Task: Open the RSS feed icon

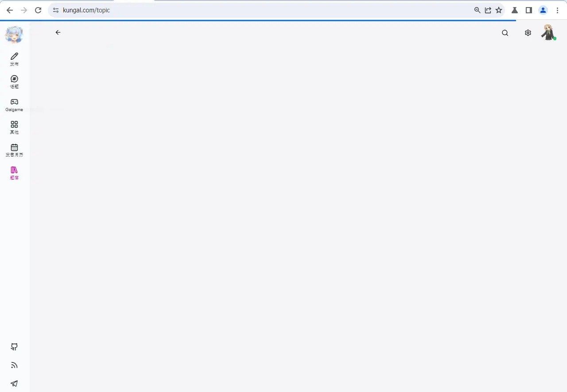Action: (x=14, y=365)
